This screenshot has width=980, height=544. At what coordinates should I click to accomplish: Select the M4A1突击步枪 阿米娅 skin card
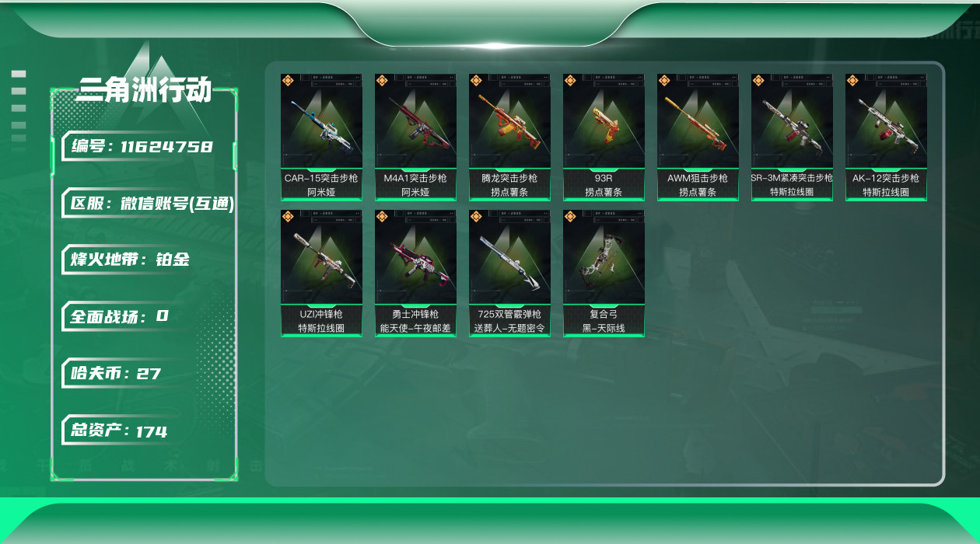[415, 138]
